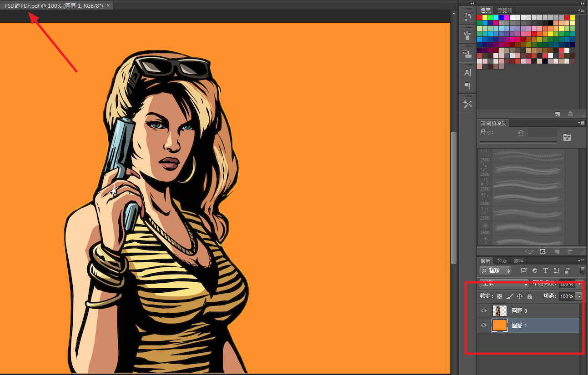Viewport: 588px width, 375px height.
Task: Click the orange 圖層 1 layer thumbnail
Action: tap(500, 325)
